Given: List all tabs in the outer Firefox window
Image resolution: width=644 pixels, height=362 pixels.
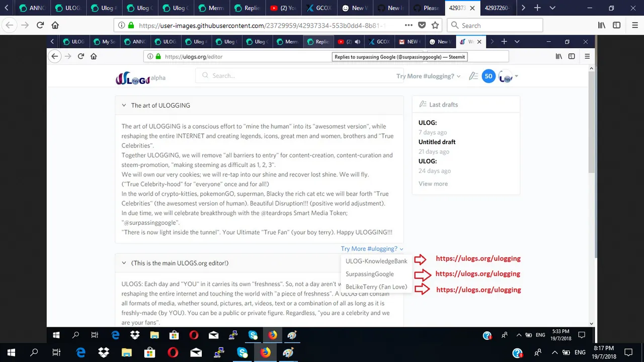Looking at the screenshot, I should [x=552, y=8].
